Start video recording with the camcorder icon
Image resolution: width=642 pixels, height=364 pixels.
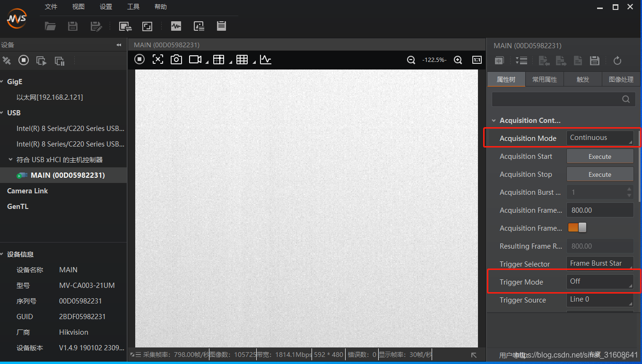tap(195, 59)
